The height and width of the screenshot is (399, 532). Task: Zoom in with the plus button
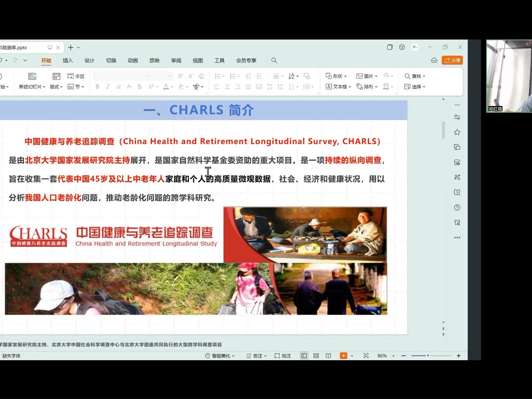[x=458, y=356]
